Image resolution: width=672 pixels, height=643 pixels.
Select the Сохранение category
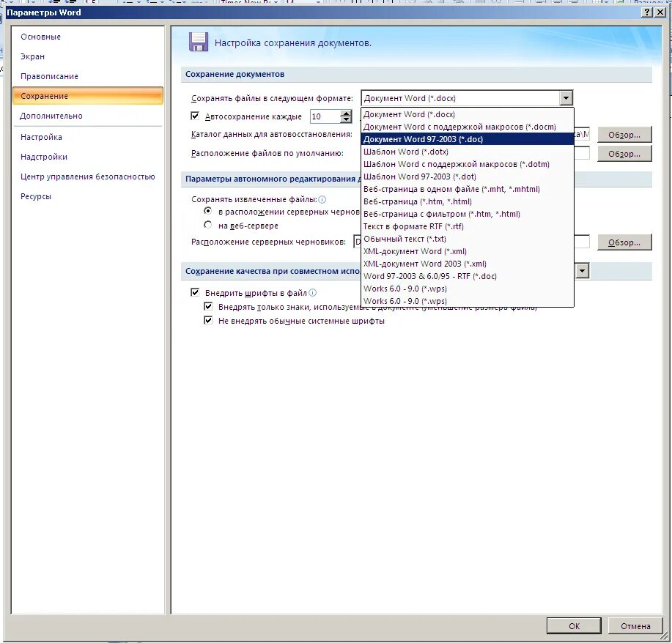pos(88,96)
